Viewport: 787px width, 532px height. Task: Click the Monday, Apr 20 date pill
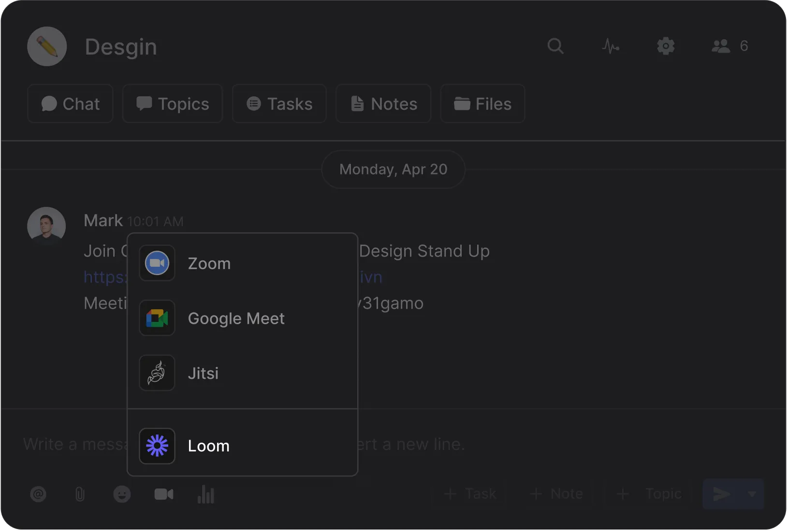point(393,170)
